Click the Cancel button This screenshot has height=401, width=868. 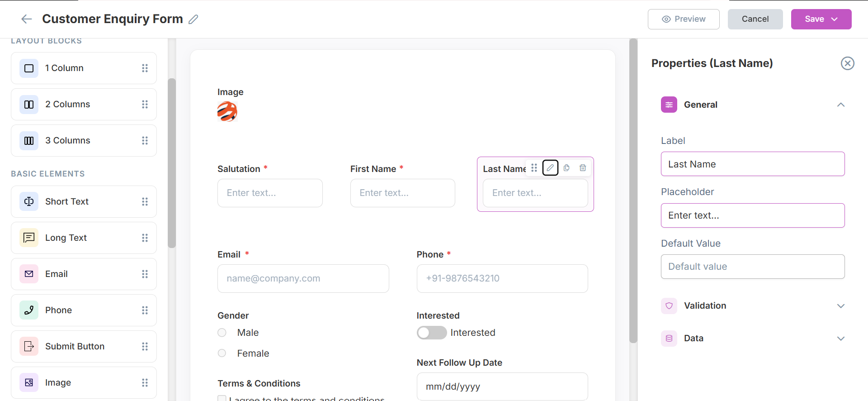tap(755, 19)
